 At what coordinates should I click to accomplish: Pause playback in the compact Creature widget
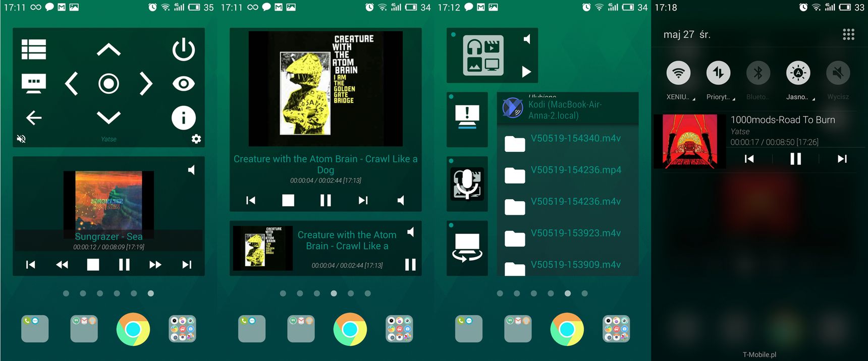[x=410, y=265]
